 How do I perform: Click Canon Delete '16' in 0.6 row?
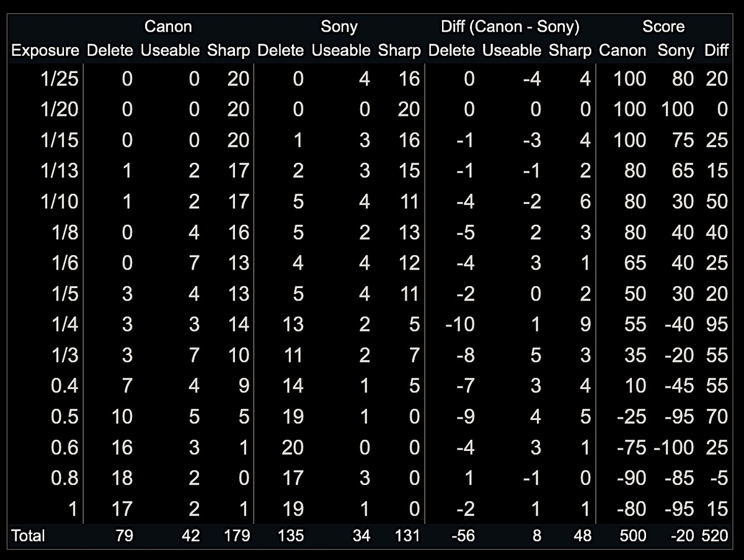point(122,447)
